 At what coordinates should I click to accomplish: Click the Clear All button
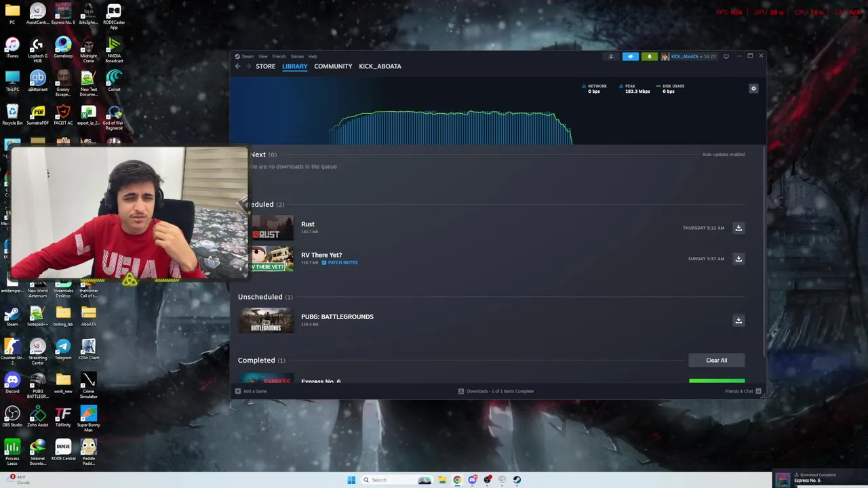pos(717,361)
